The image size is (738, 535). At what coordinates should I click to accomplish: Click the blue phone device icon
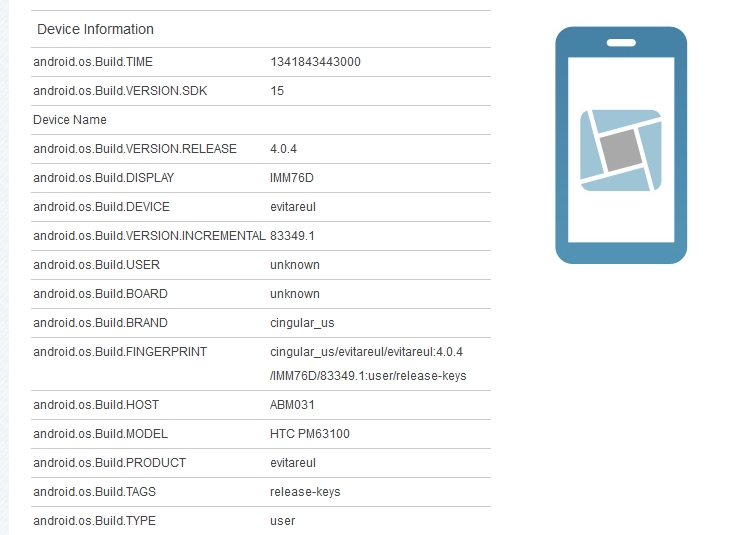621,145
